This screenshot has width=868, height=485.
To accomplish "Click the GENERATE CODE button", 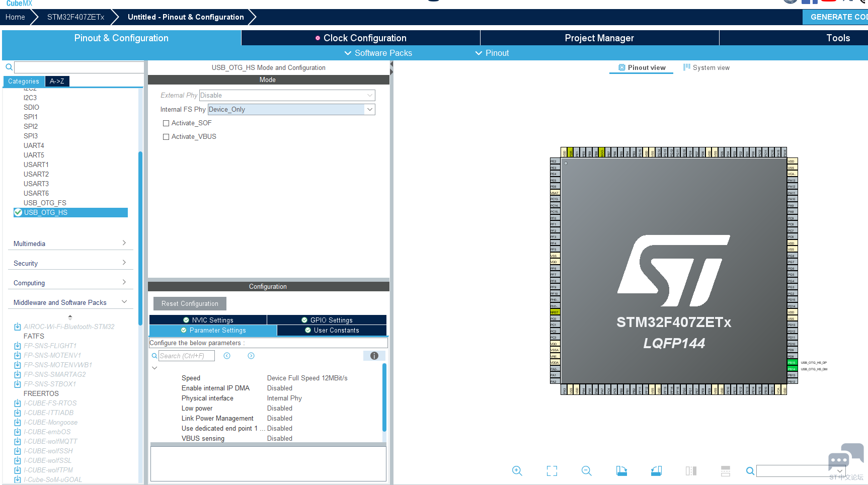I will [835, 17].
